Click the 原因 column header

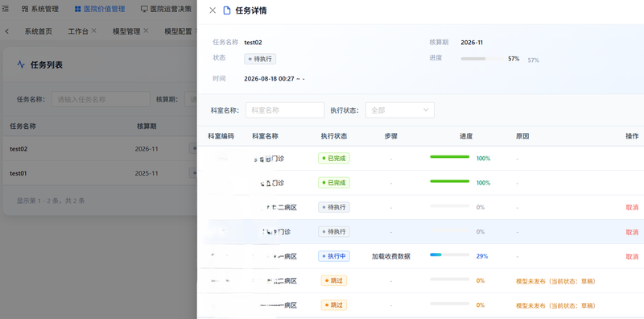[522, 136]
